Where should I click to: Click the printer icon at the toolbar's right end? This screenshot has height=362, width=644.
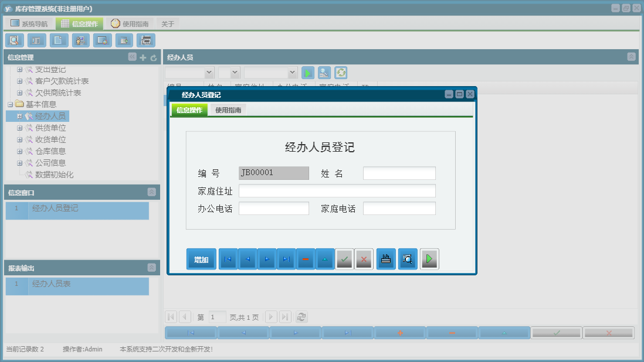146,40
